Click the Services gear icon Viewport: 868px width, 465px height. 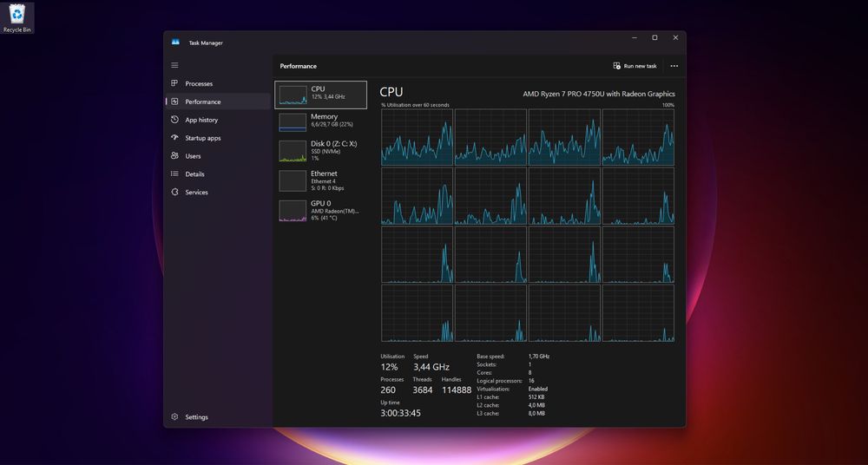(x=175, y=192)
